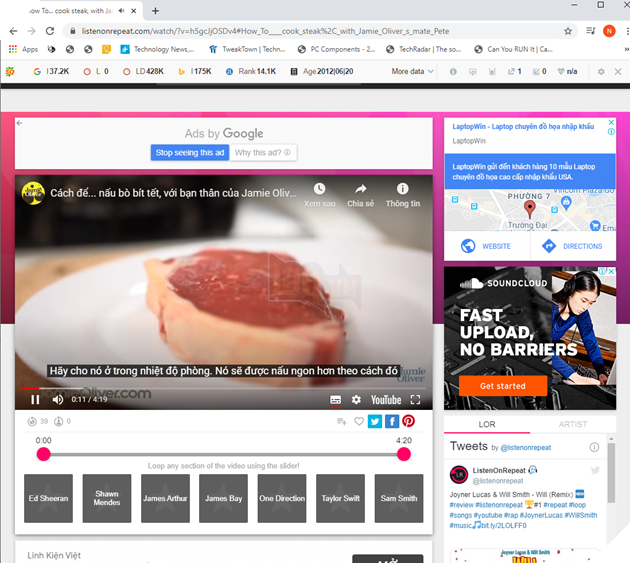Click loop start handle at 0:00
Screen dimensions: 630x563
[x=43, y=454]
